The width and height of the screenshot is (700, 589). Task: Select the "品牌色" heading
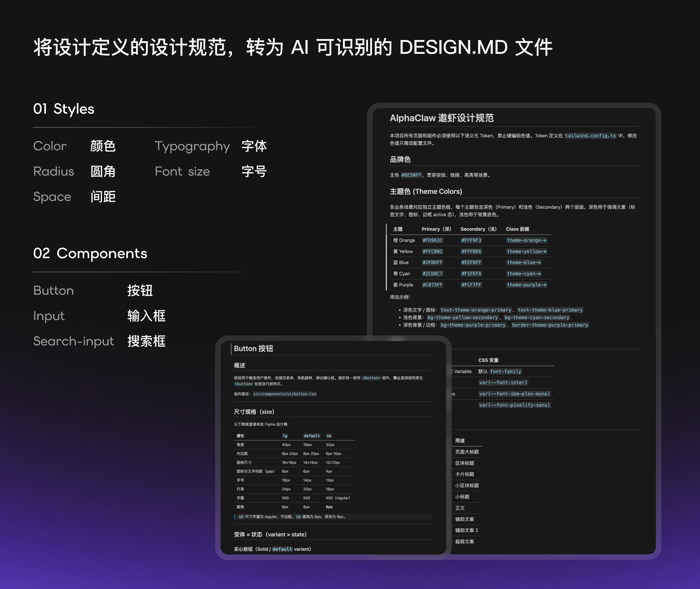point(400,159)
